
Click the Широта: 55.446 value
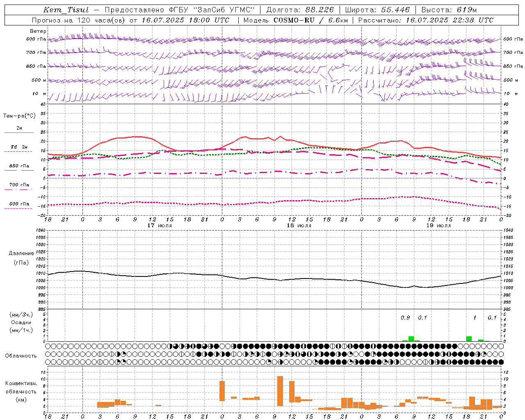pyautogui.click(x=378, y=10)
